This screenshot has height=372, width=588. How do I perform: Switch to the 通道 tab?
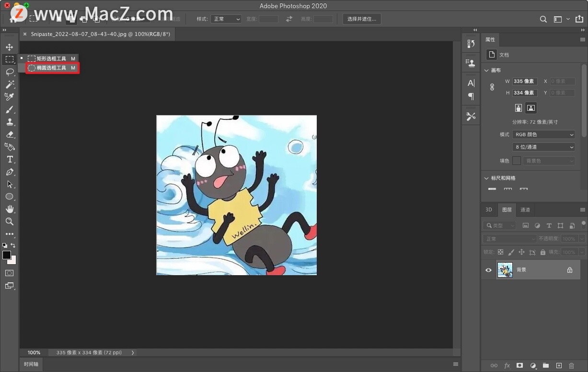click(525, 209)
